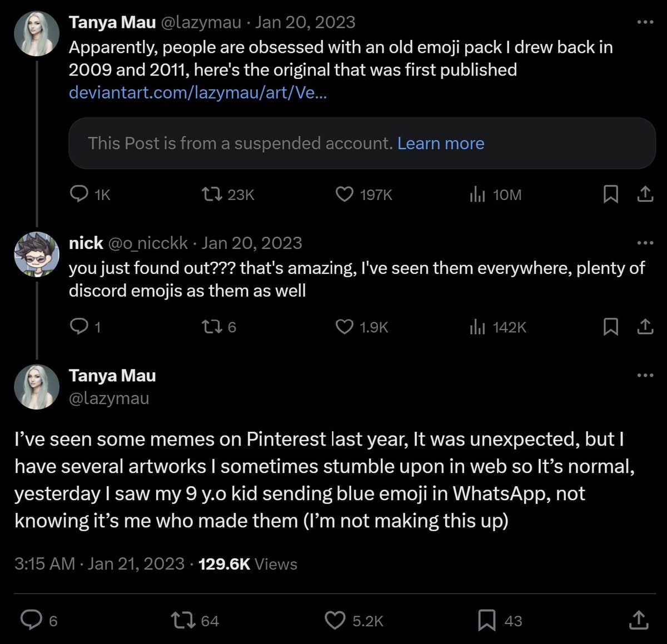Image resolution: width=667 pixels, height=644 pixels.
Task: Share nick's reply via the share icon
Action: click(x=645, y=327)
